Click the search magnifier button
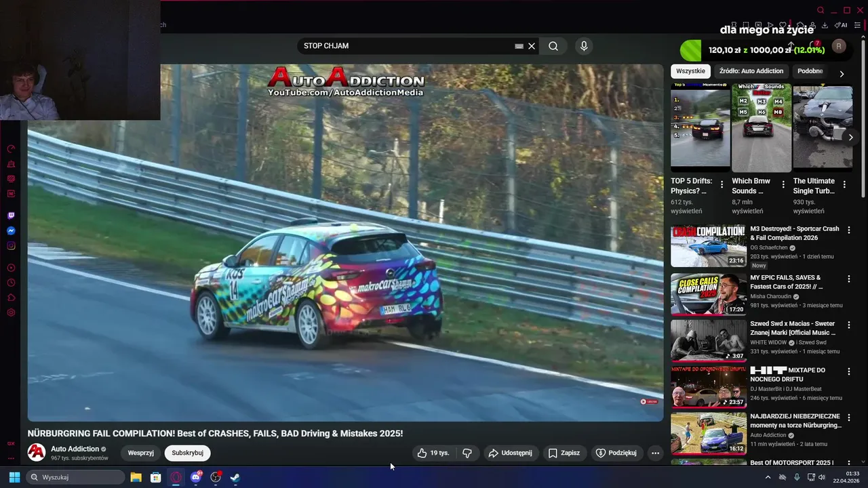 click(553, 46)
